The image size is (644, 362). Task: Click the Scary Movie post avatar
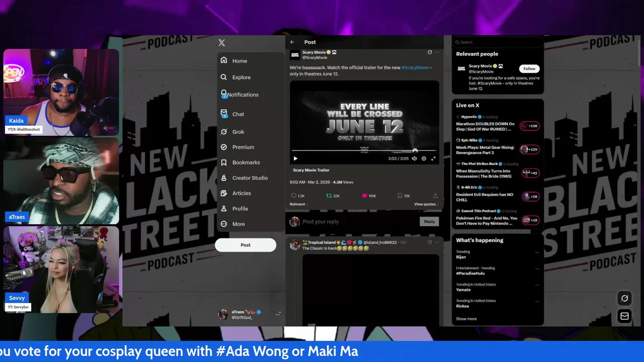point(295,54)
